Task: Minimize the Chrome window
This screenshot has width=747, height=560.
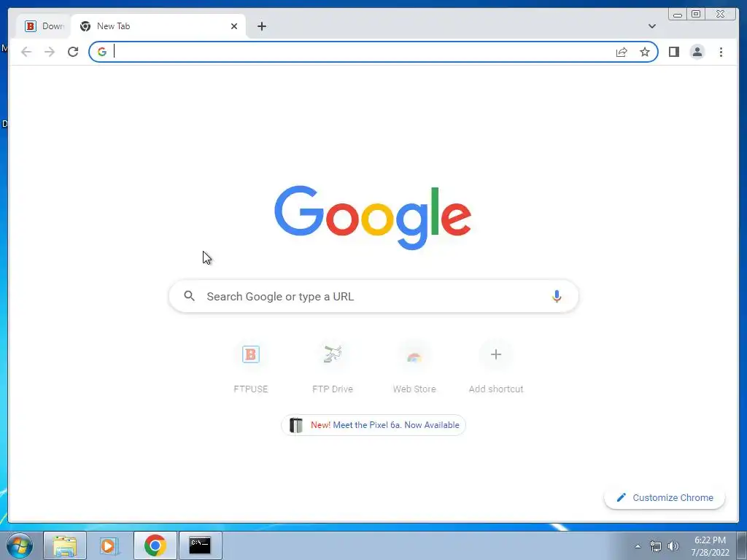Action: [678, 15]
